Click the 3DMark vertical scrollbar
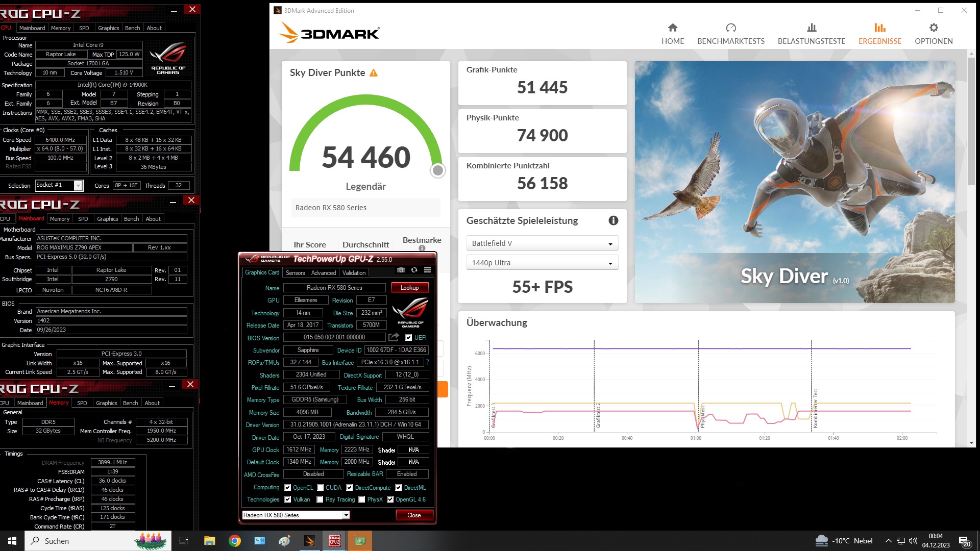The width and height of the screenshot is (980, 551). click(x=971, y=121)
